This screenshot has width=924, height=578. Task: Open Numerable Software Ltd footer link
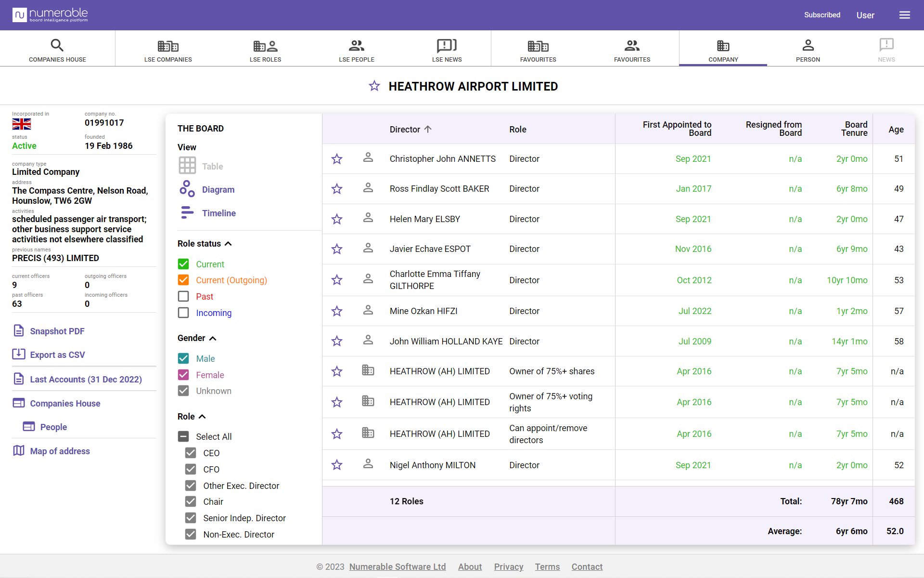click(398, 566)
